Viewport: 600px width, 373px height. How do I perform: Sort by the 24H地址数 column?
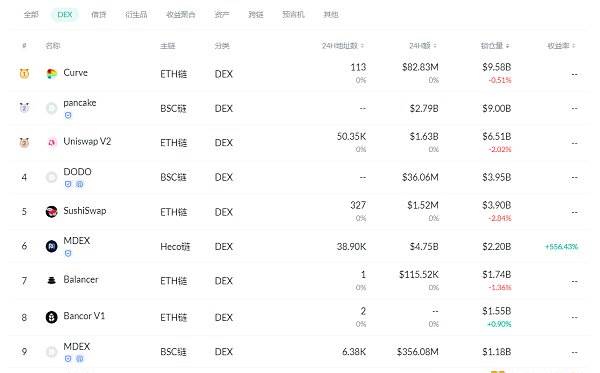[x=342, y=46]
